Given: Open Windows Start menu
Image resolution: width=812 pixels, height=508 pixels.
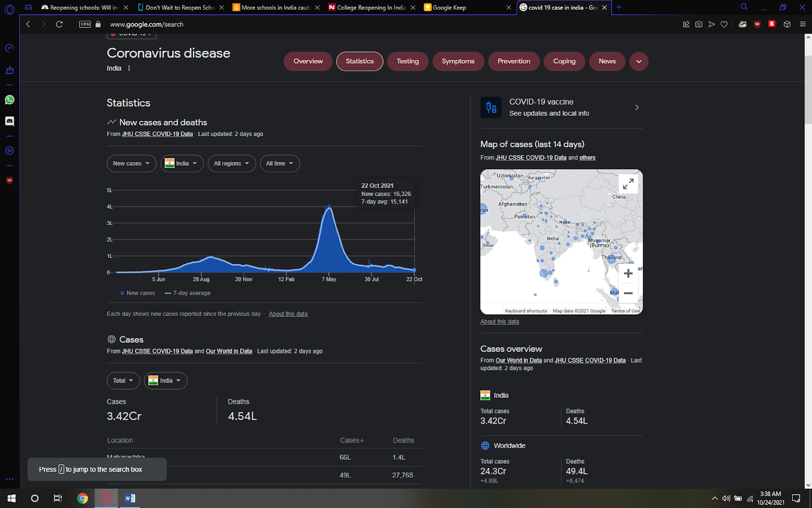Looking at the screenshot, I should (x=12, y=498).
